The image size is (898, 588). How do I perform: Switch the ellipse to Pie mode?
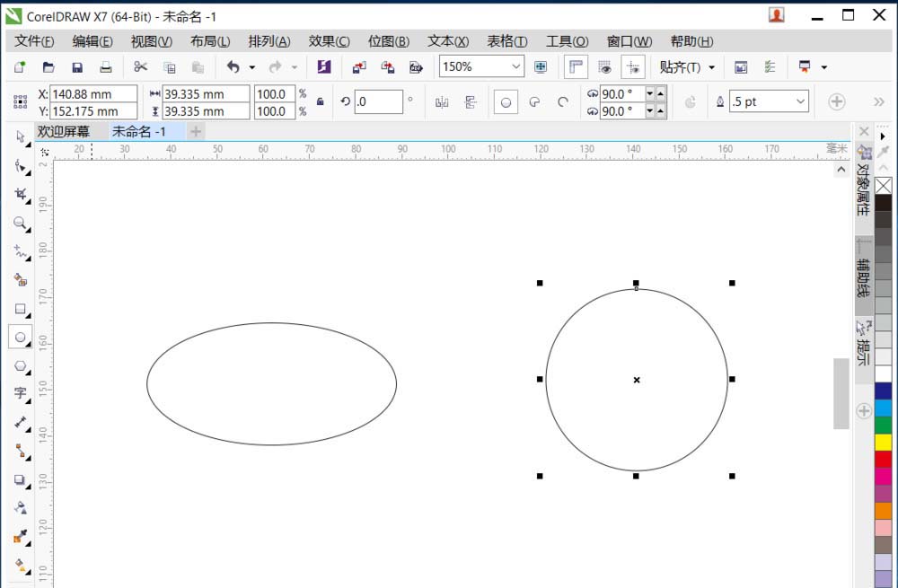click(x=535, y=101)
